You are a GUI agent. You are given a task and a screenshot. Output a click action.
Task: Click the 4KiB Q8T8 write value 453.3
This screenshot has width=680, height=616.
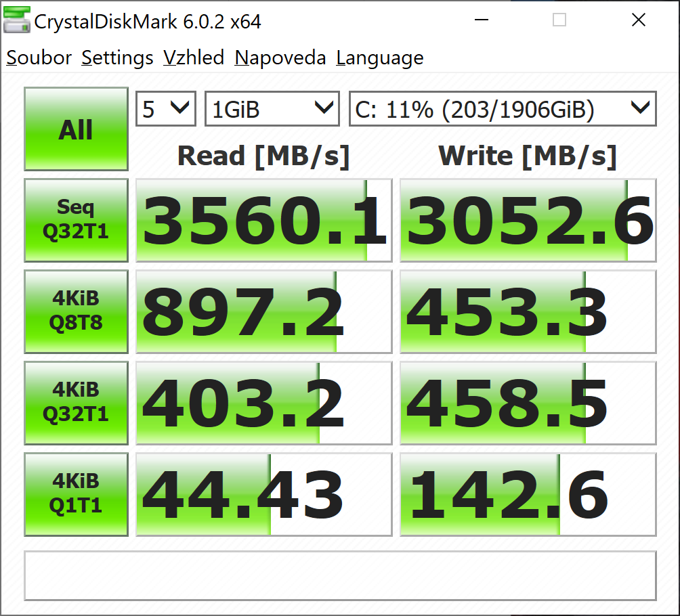528,312
